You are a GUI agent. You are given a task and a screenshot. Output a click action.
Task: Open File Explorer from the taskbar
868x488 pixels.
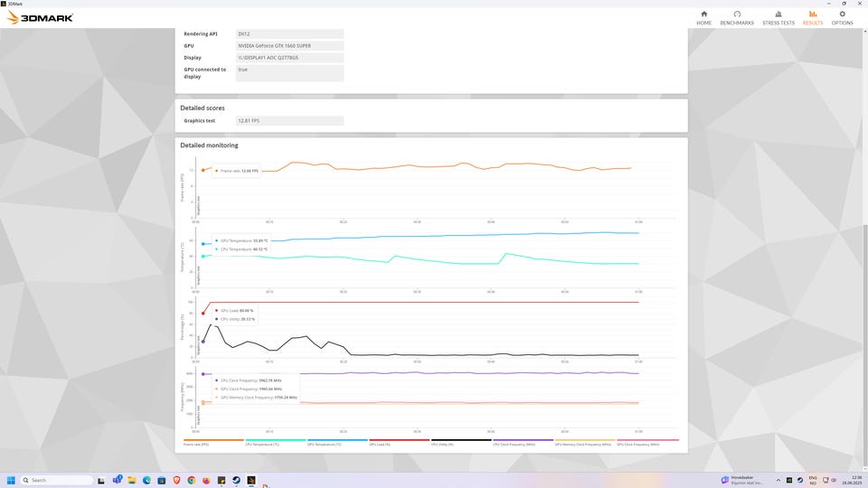tap(132, 480)
